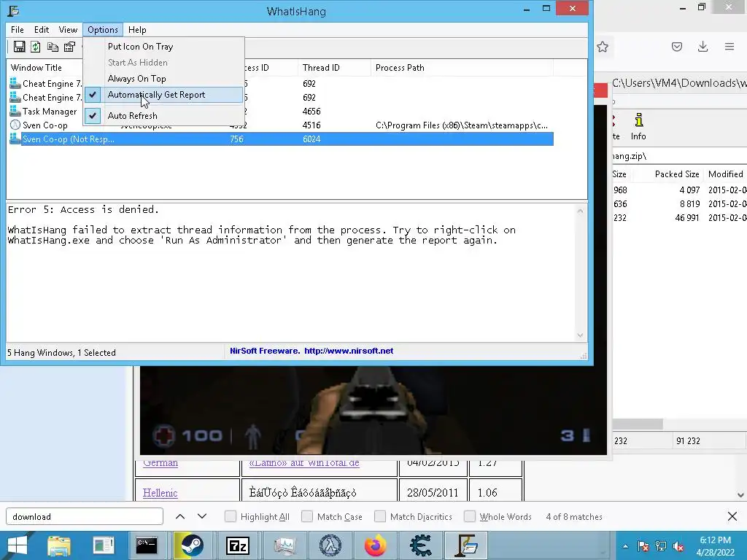Image resolution: width=747 pixels, height=560 pixels.
Task: Open the German translation link
Action: click(160, 463)
